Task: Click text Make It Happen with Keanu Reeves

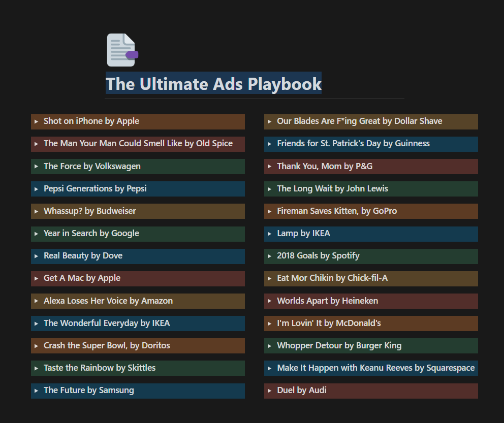Action: [344, 368]
